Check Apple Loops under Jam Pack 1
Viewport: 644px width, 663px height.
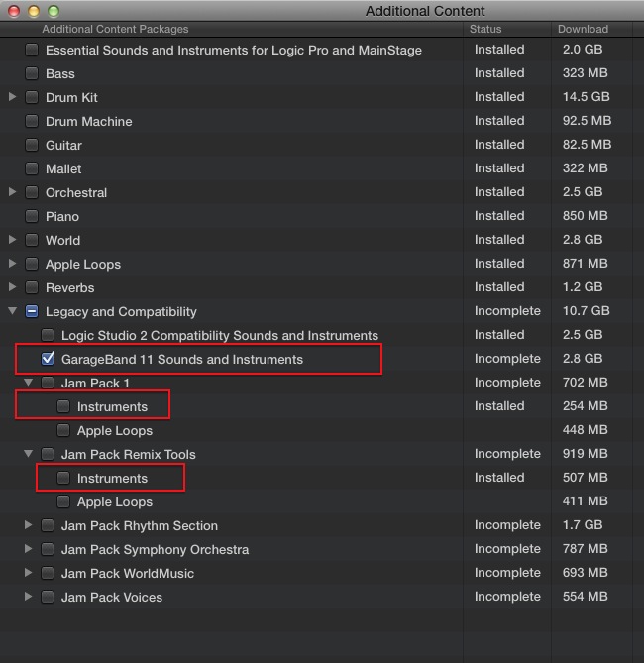63,430
